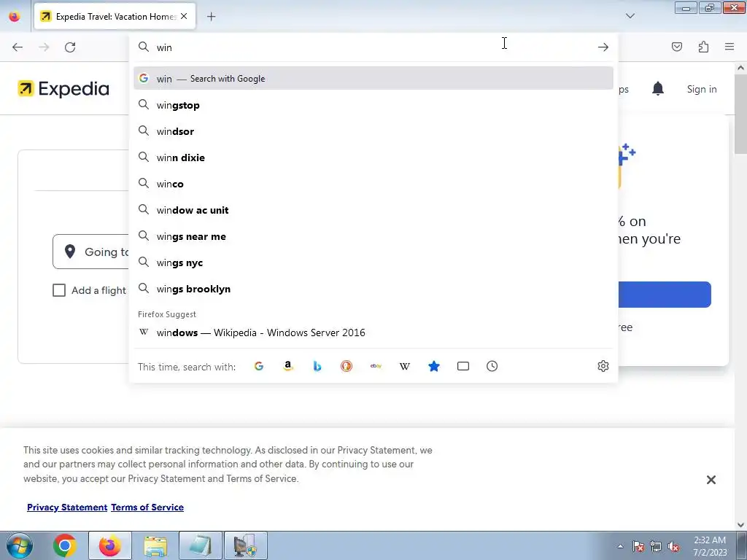Dismiss the cookie notice with X
Screen dimensions: 747x560
[711, 480]
